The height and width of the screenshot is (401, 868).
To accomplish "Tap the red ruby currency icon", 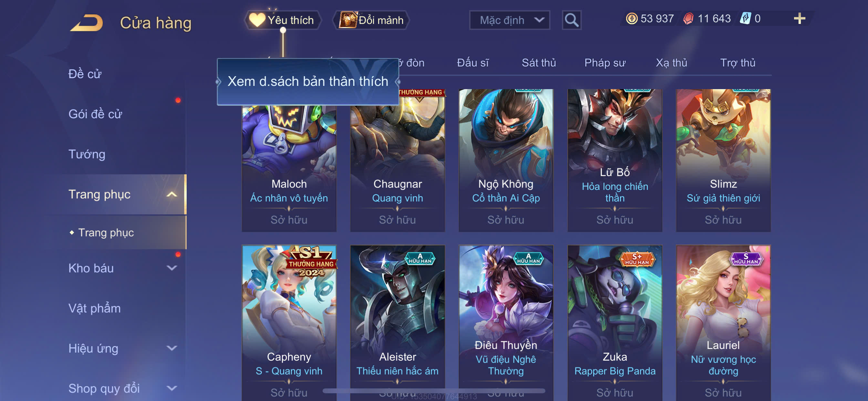I will point(688,18).
